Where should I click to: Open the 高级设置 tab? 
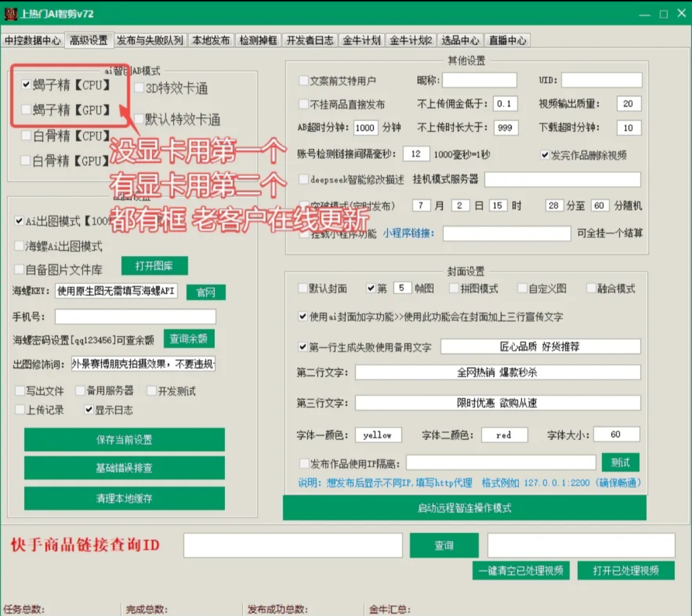coord(89,40)
